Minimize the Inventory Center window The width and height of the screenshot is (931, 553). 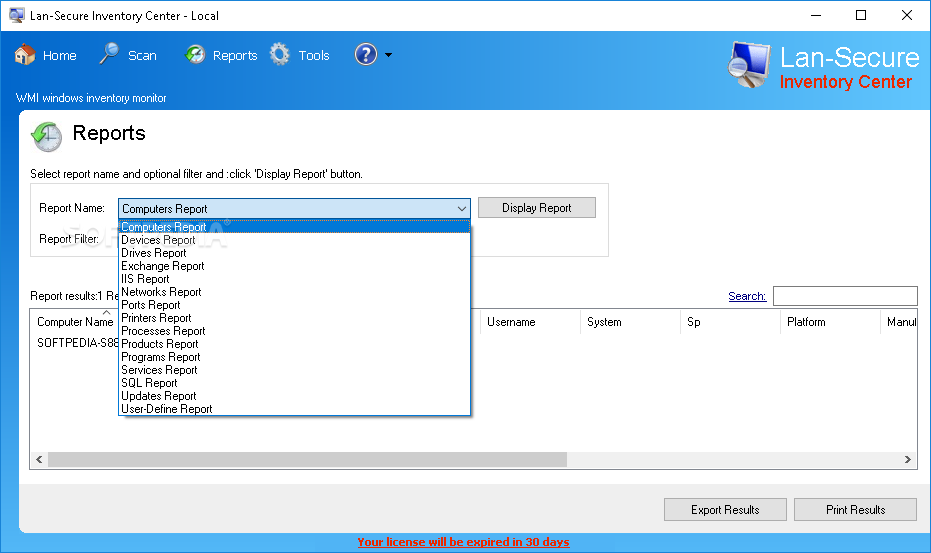pos(816,15)
